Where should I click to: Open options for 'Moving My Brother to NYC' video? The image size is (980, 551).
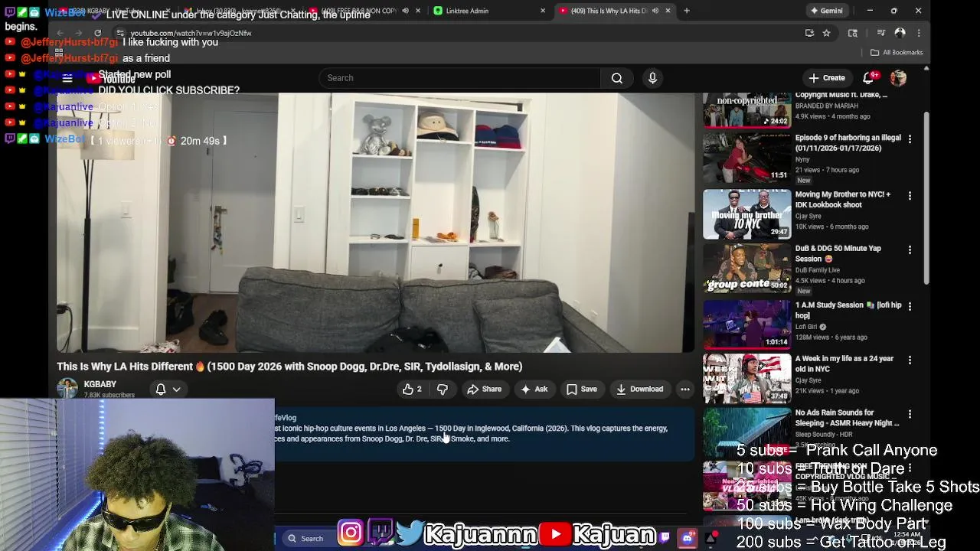coord(910,196)
